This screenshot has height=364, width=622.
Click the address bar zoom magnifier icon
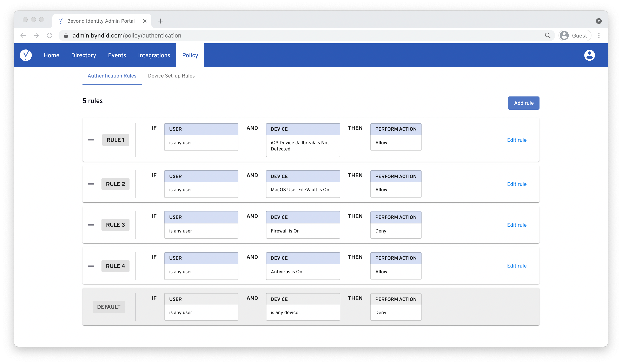pyautogui.click(x=548, y=35)
